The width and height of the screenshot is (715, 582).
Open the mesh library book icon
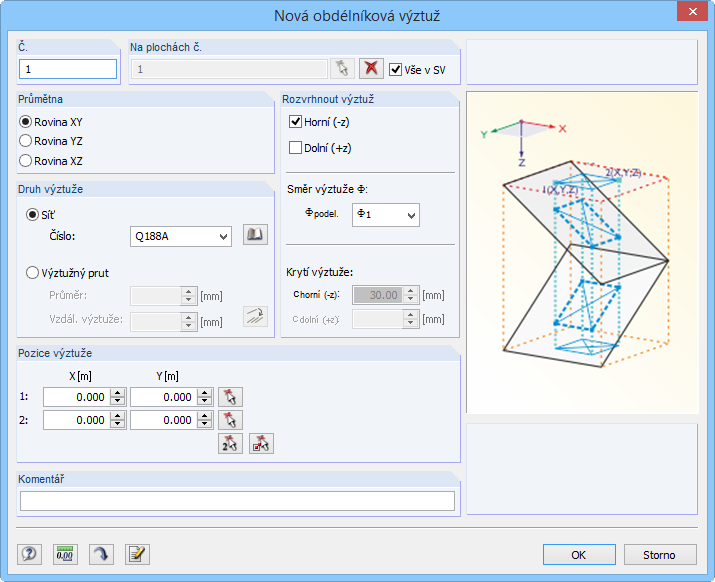[x=255, y=235]
